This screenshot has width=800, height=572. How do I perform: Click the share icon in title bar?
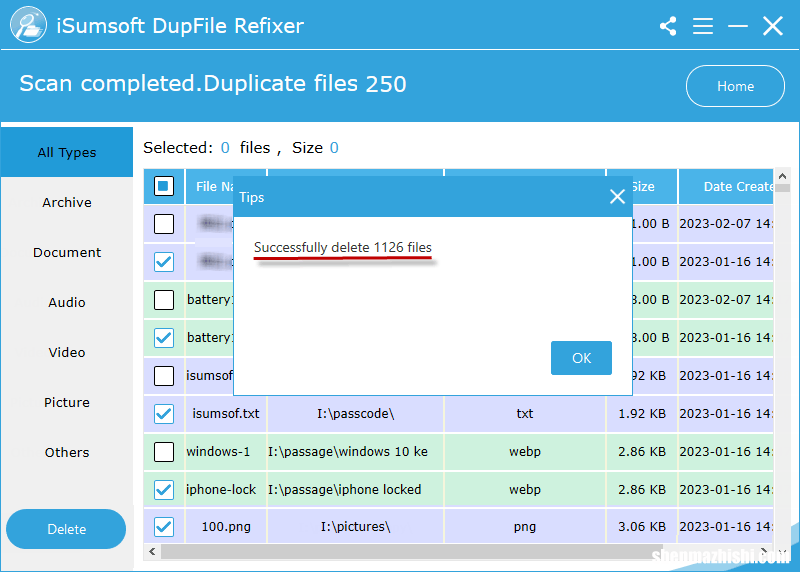(x=668, y=26)
